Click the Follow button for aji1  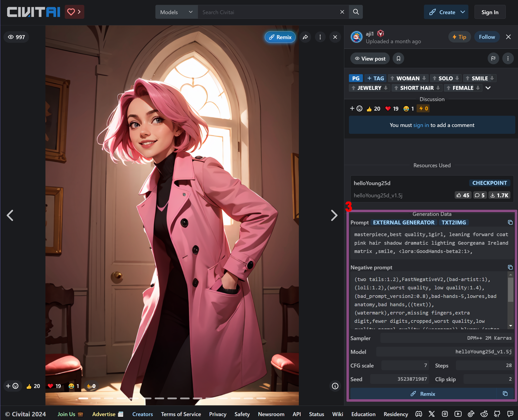[x=487, y=37]
